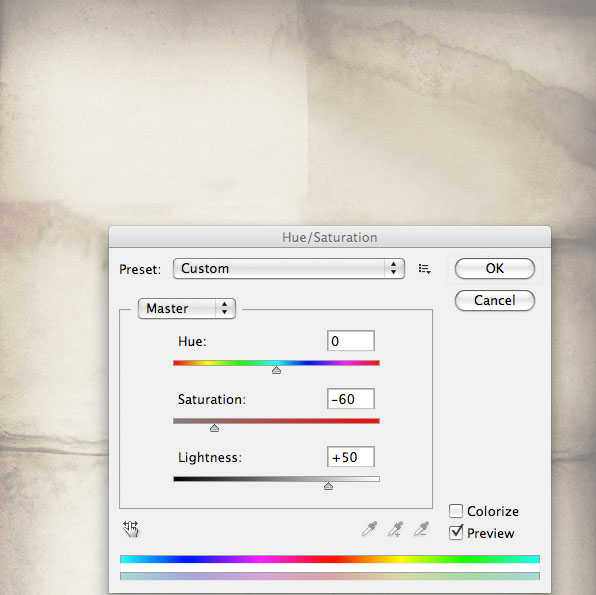Screen dimensions: 596x595
Task: Click the bottom desaturated color bar
Action: pos(330,576)
